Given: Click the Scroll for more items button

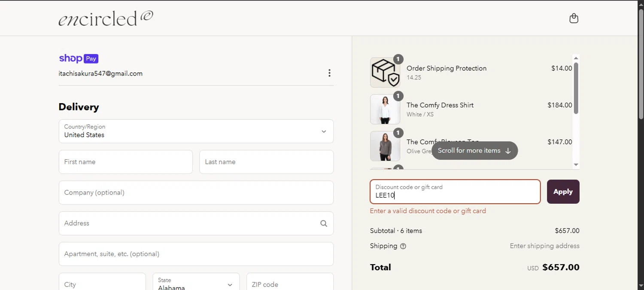Looking at the screenshot, I should point(474,151).
